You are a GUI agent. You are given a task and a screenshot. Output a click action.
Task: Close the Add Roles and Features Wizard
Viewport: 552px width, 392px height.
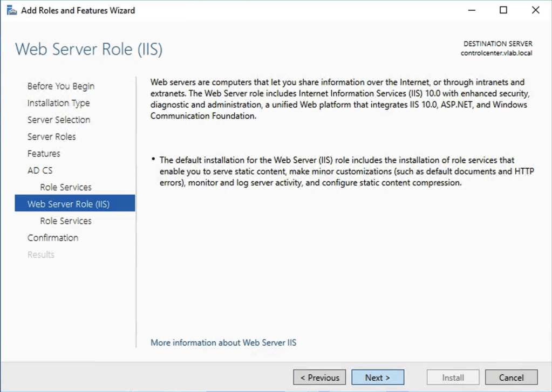pyautogui.click(x=535, y=10)
